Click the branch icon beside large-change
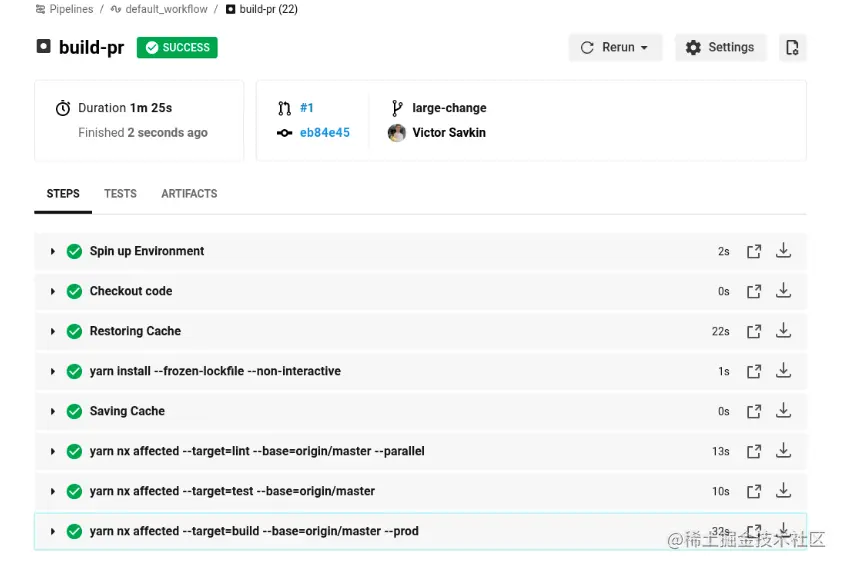 pos(397,108)
